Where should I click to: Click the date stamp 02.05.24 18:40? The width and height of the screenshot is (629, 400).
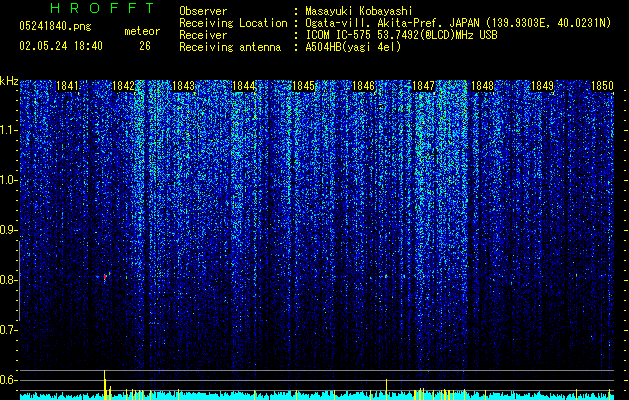pyautogui.click(x=61, y=46)
